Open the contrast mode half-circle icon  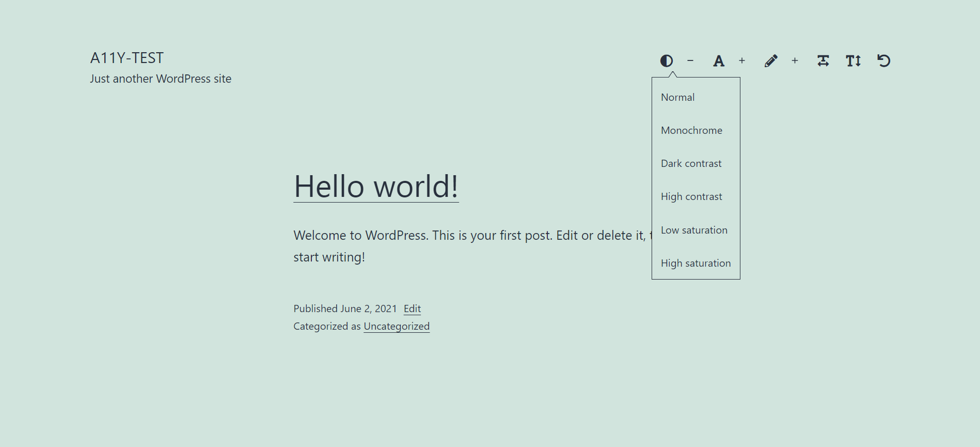tap(667, 61)
